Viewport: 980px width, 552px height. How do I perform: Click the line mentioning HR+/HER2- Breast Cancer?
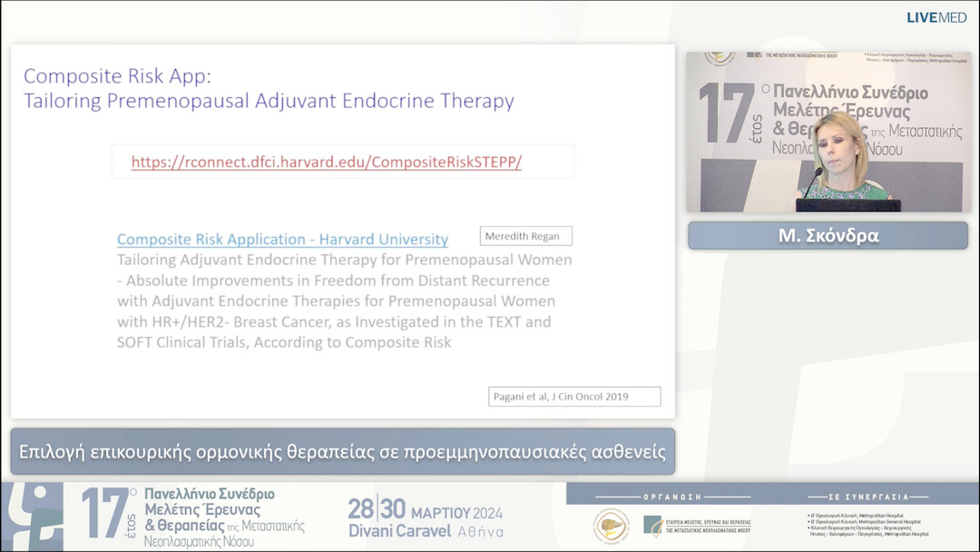coord(334,321)
